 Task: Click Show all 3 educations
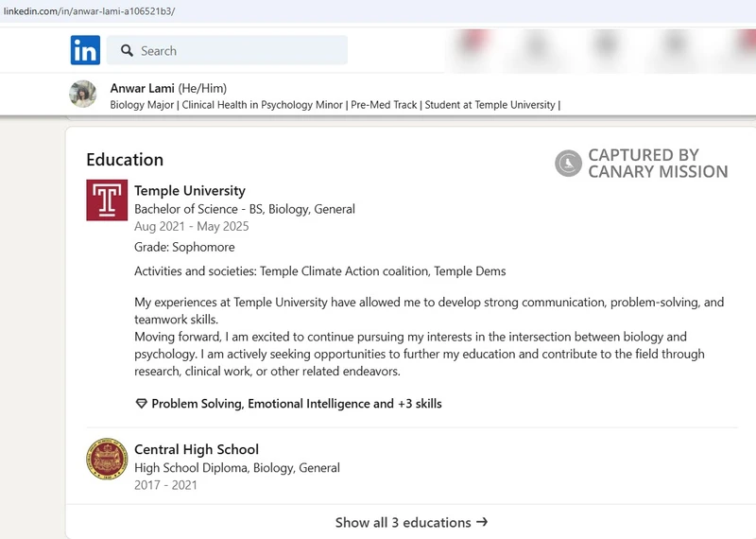click(x=411, y=522)
